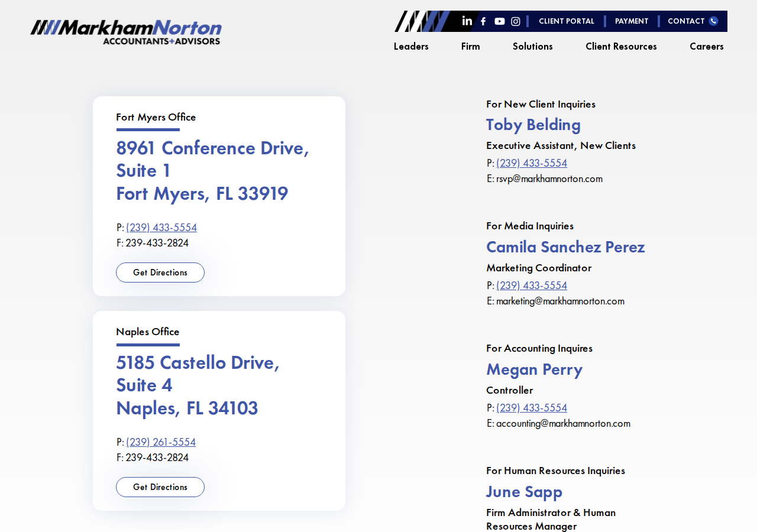Open the Client Portal link
The width and height of the screenshot is (757, 532).
tap(567, 21)
